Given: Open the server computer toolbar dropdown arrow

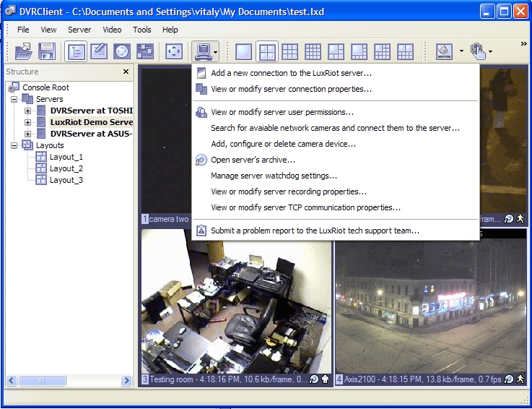Looking at the screenshot, I should [x=215, y=52].
